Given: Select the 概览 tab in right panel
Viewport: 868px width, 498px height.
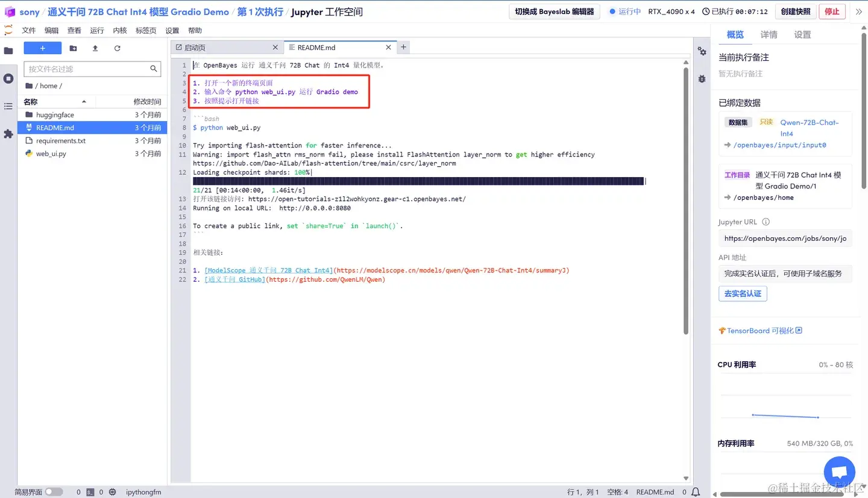Looking at the screenshot, I should point(735,35).
